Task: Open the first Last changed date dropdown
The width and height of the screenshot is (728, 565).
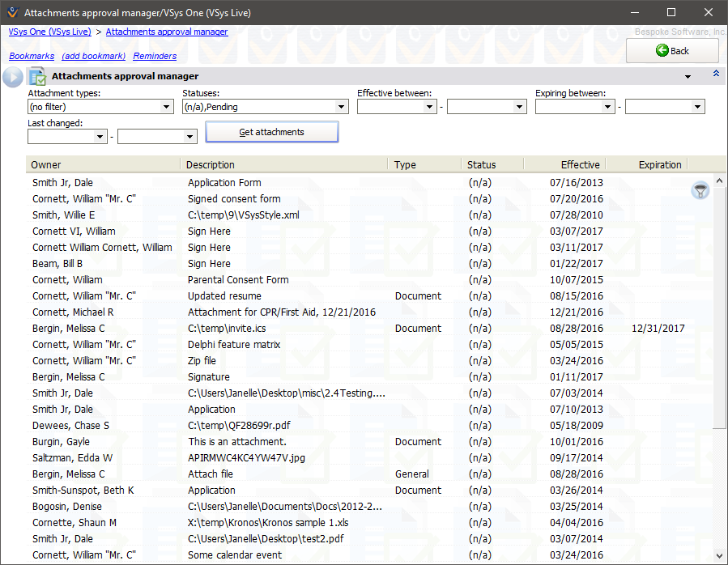Action: [x=100, y=137]
